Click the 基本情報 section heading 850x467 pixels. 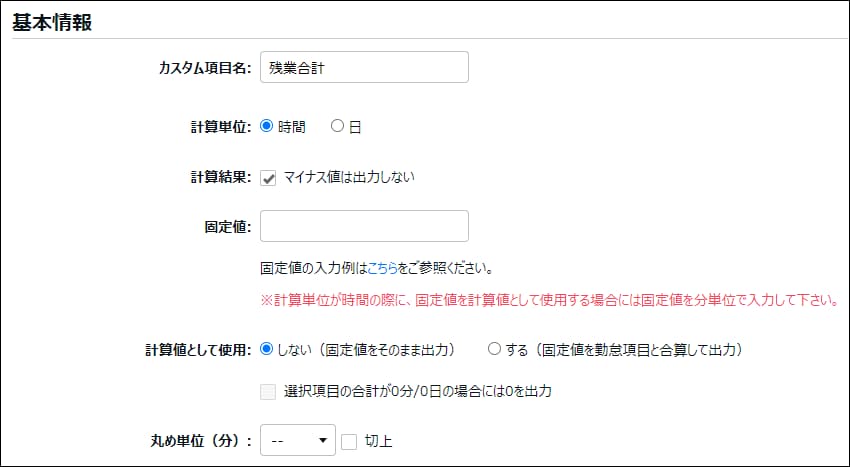(52, 23)
